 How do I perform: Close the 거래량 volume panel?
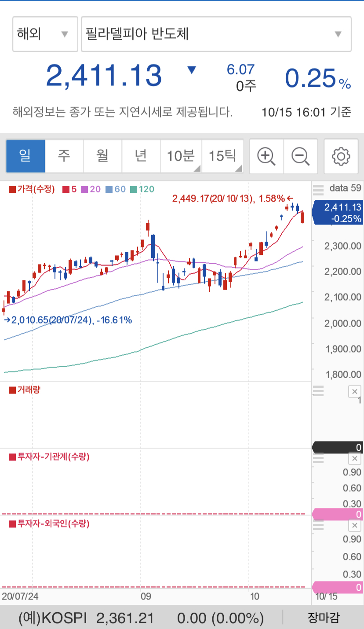(x=354, y=391)
